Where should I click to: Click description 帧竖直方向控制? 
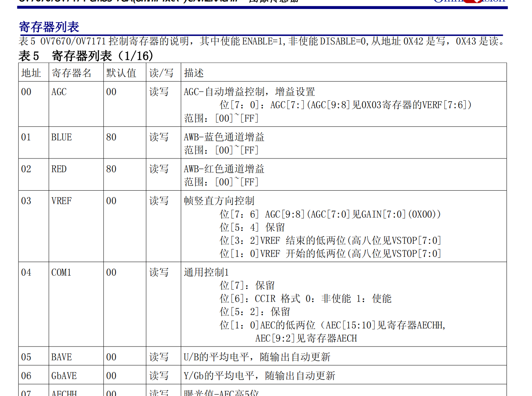click(x=219, y=201)
